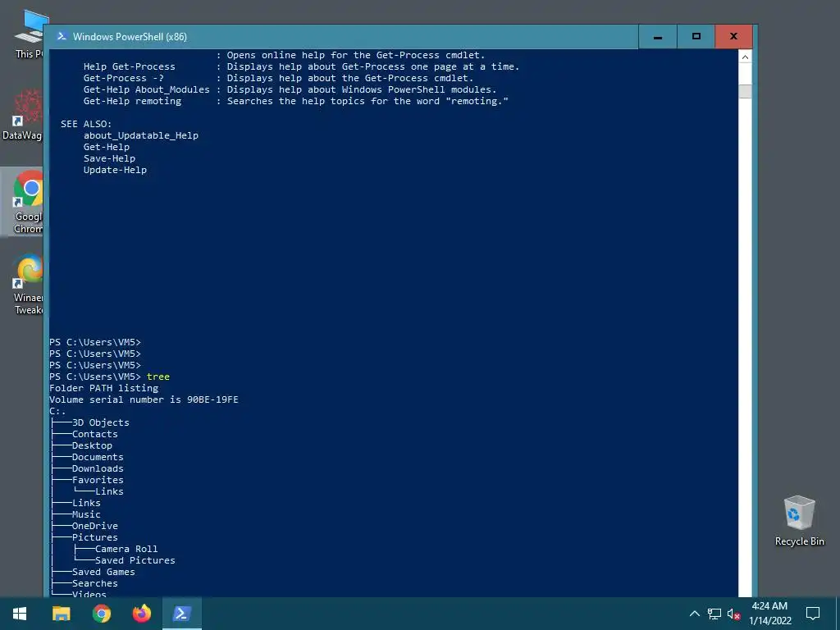The height and width of the screenshot is (630, 840).
Task: Click the PowerShell vertical scrollbar thumb
Action: pos(745,91)
